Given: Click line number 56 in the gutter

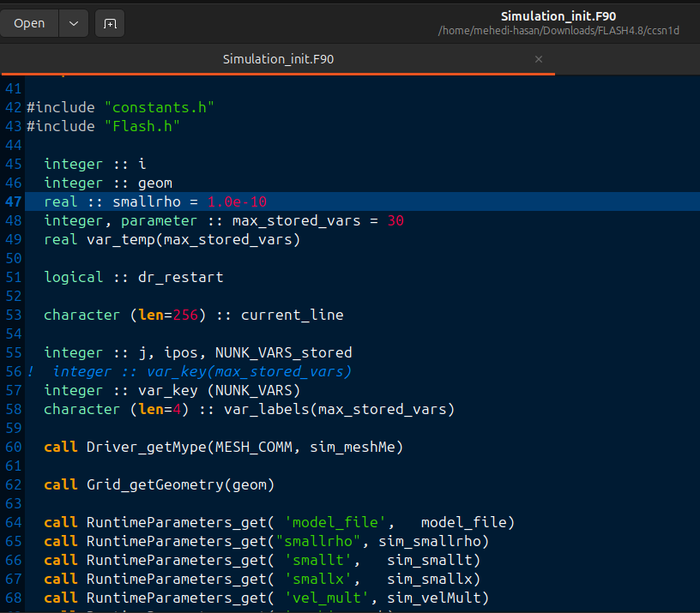Looking at the screenshot, I should [x=14, y=371].
